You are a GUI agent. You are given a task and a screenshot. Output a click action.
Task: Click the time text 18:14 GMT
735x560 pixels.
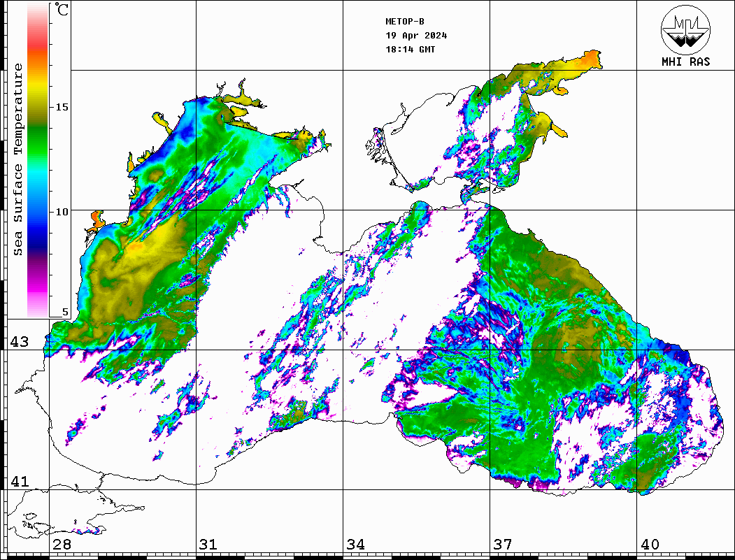[410, 49]
